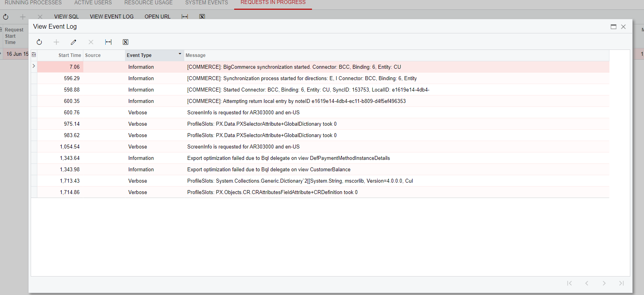Refresh the View Event Log dialog grid
The height and width of the screenshot is (295, 644).
(39, 42)
